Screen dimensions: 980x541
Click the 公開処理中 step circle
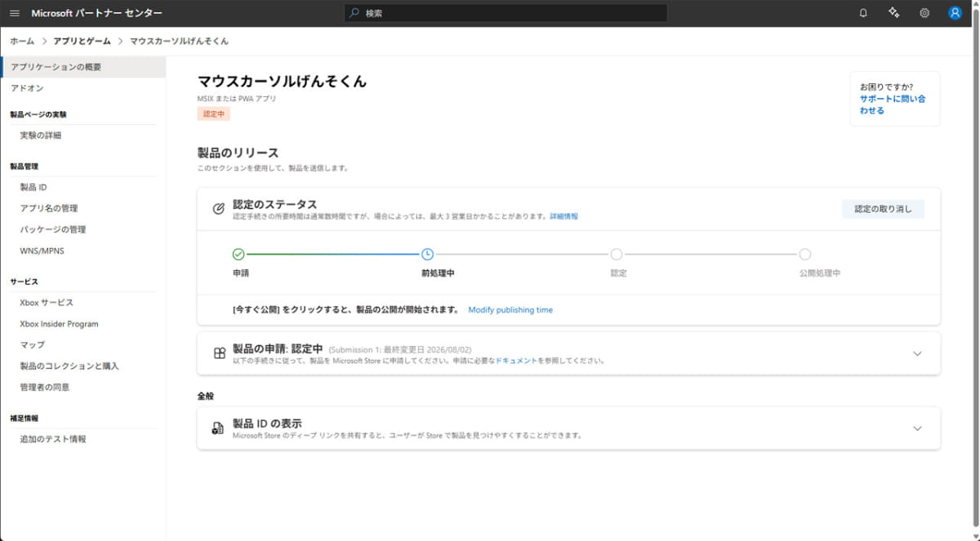coord(805,254)
